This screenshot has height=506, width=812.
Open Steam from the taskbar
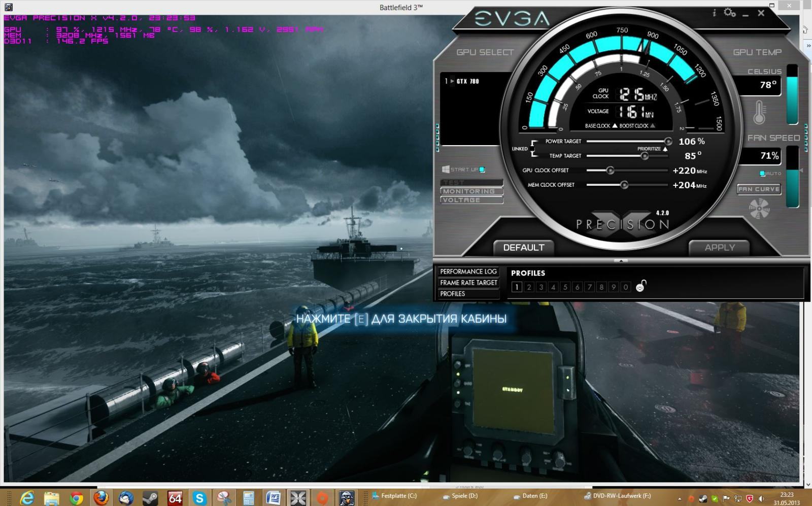(150, 498)
